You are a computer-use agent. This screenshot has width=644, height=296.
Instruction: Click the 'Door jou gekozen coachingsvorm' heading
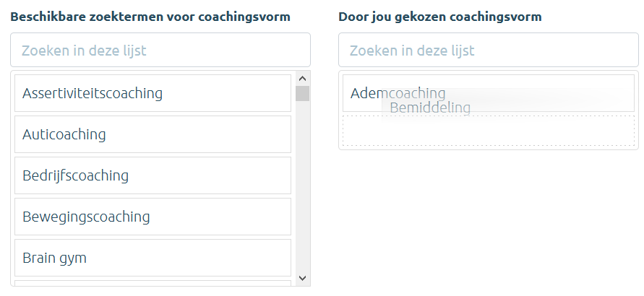point(440,17)
